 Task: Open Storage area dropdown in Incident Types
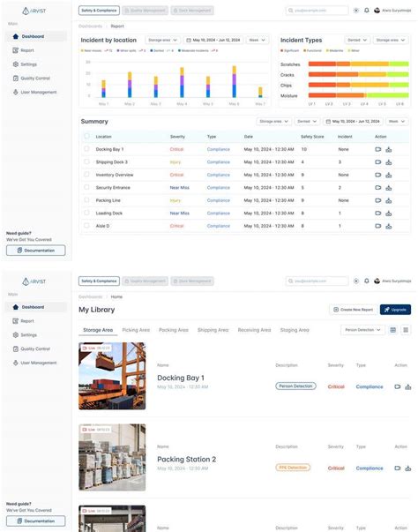tap(391, 40)
